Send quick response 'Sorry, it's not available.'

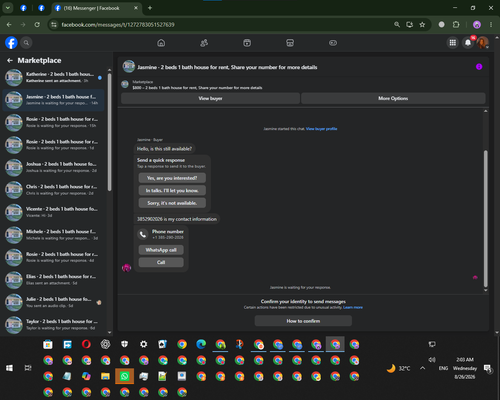[x=172, y=203]
